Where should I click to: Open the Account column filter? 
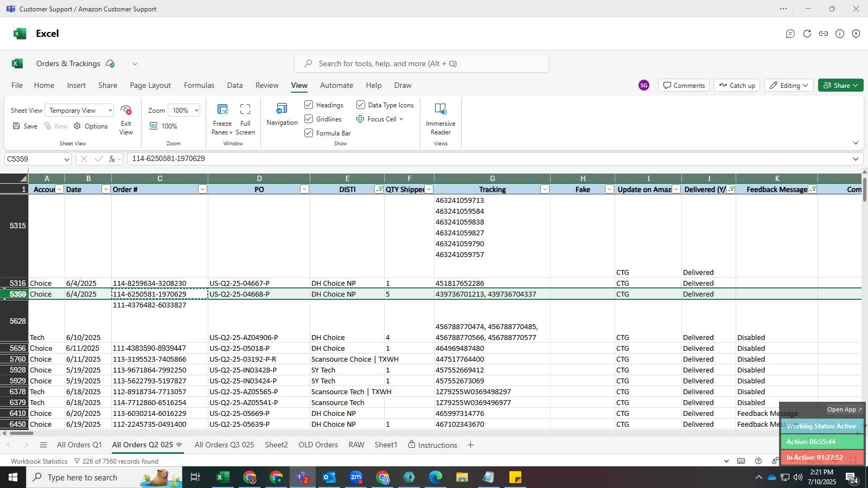60,189
